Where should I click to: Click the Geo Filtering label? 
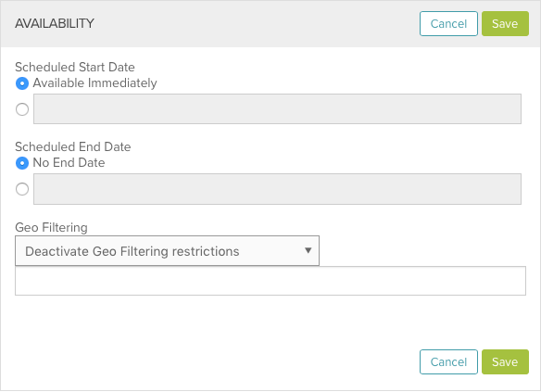coord(51,227)
